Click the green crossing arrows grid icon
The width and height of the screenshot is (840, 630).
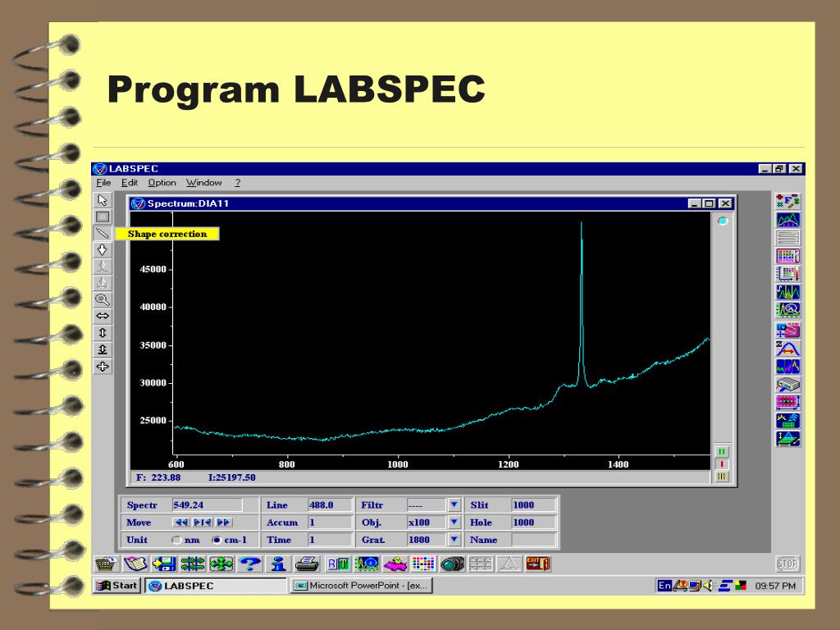pyautogui.click(x=192, y=564)
